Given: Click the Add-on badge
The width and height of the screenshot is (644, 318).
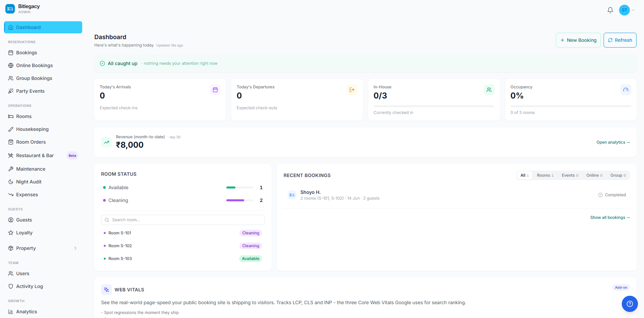Looking at the screenshot, I should (x=621, y=288).
